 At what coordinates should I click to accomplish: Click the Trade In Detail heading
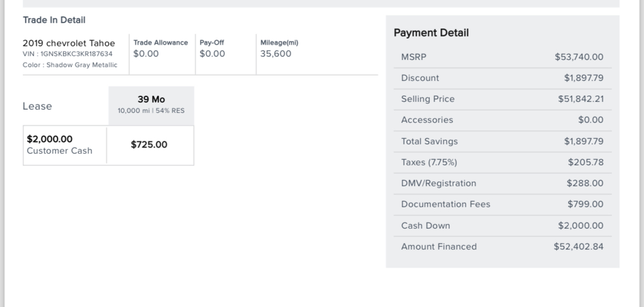54,20
